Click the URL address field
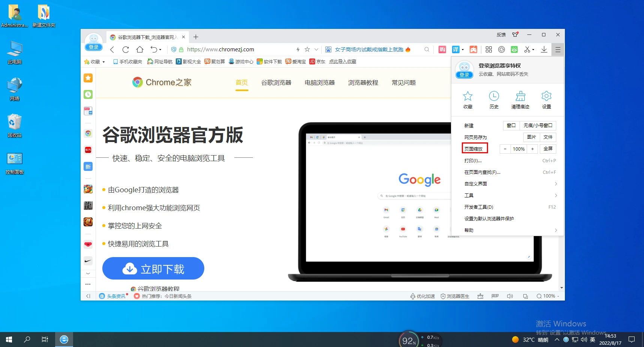The width and height of the screenshot is (644, 347). tap(239, 49)
